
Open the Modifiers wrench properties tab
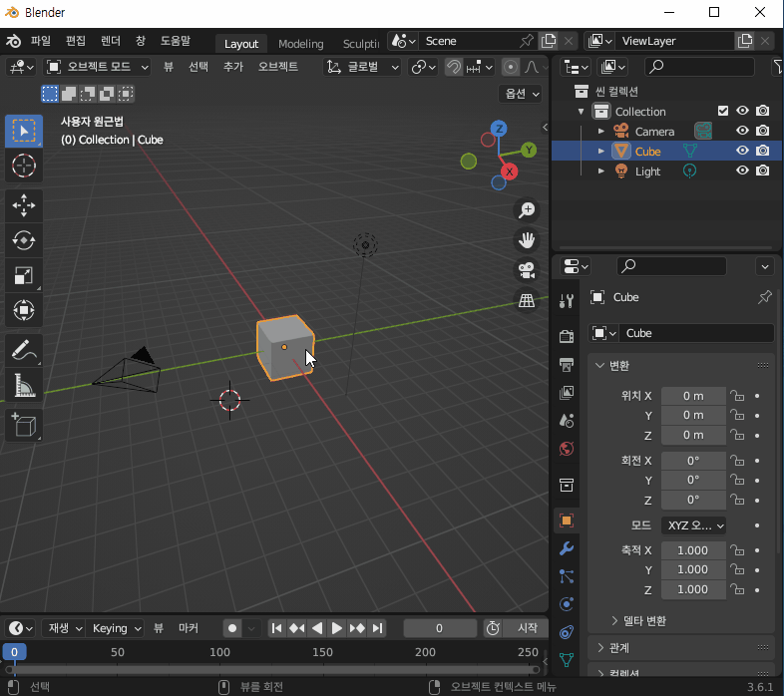point(567,548)
